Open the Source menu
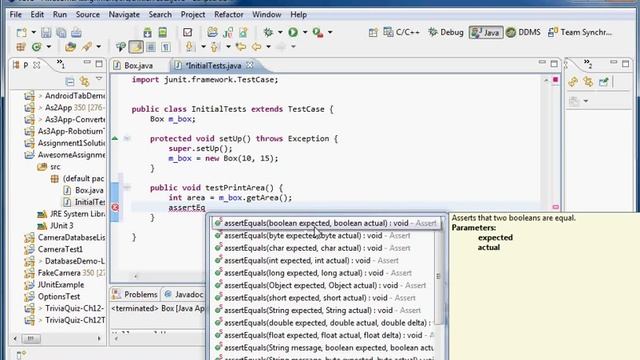Viewport: 640px width, 360px height. [x=88, y=15]
